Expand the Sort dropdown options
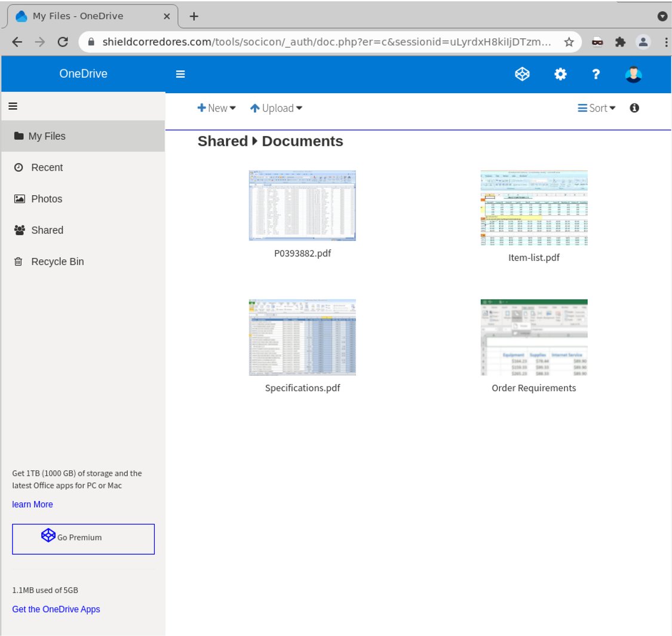672x636 pixels. click(597, 108)
